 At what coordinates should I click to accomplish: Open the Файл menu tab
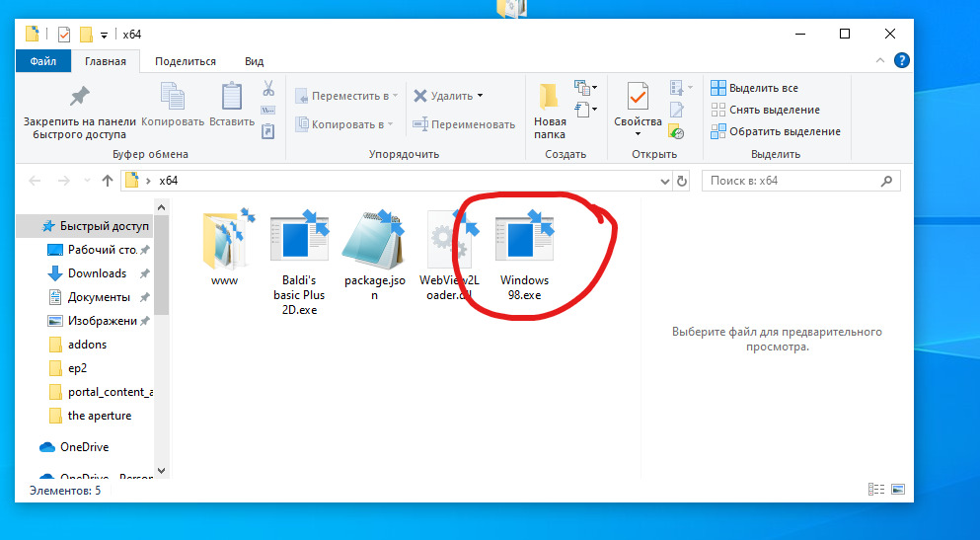pos(43,61)
